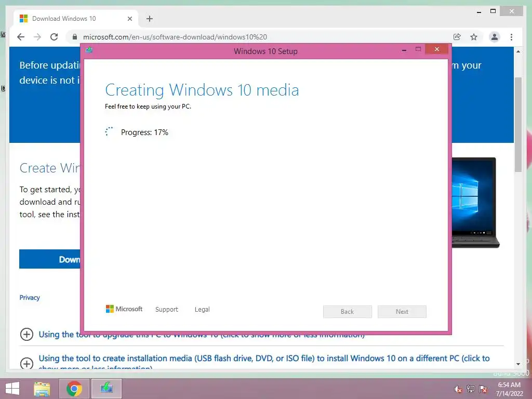Image resolution: width=532 pixels, height=399 pixels.
Task: Minimize the Chrome window
Action: [479, 11]
